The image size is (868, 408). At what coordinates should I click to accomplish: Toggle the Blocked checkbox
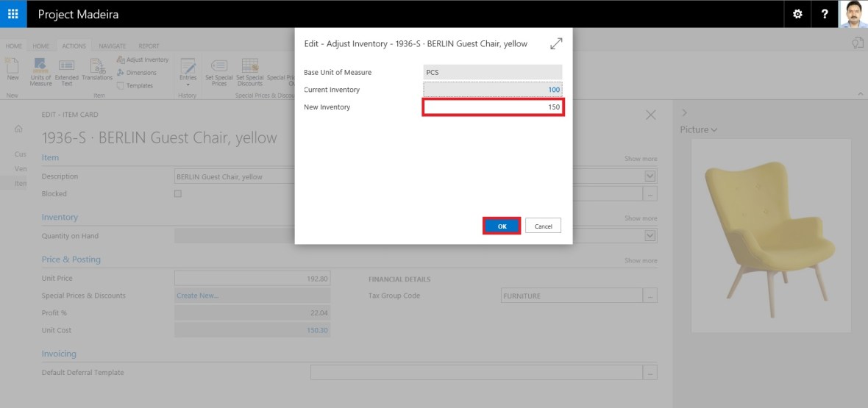tap(177, 194)
